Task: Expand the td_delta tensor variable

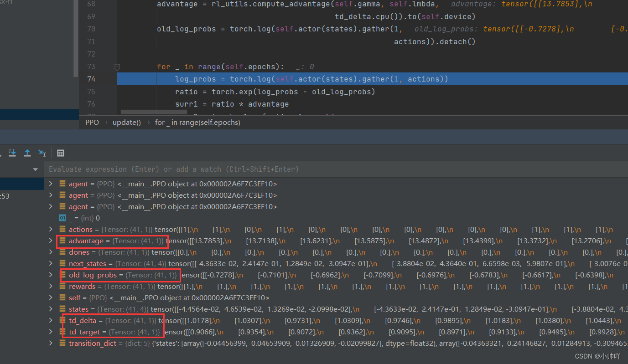Action: click(51, 320)
